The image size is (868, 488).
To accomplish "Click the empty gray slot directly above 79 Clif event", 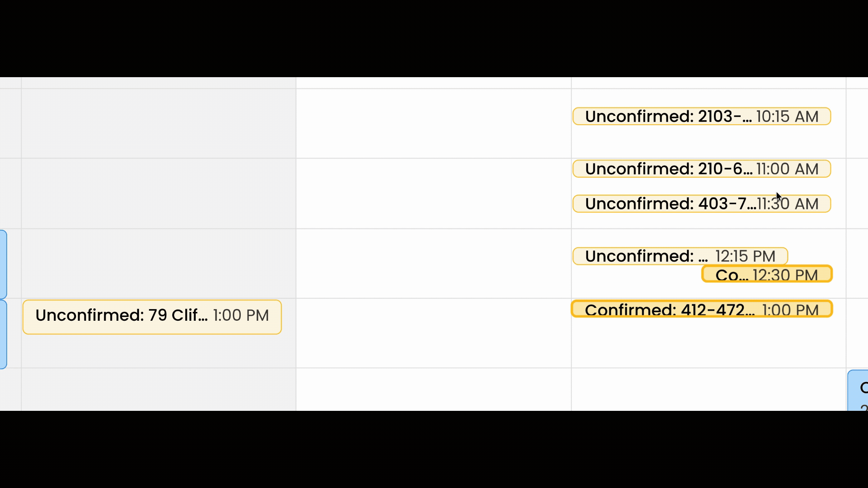I will (x=159, y=263).
